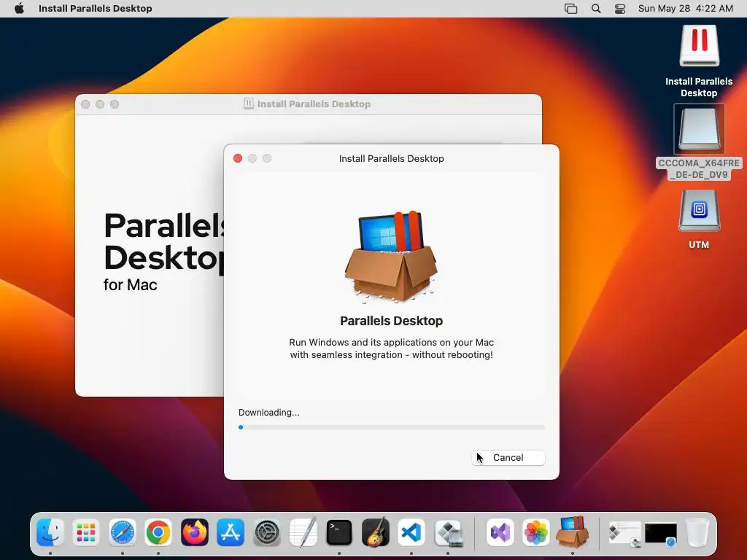Select the UTM disk icon on desktop
Screen dimensions: 747x560
pyautogui.click(x=698, y=211)
